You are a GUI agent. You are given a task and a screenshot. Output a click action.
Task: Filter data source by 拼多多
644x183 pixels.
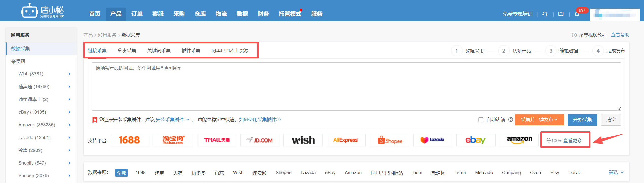[x=198, y=173]
